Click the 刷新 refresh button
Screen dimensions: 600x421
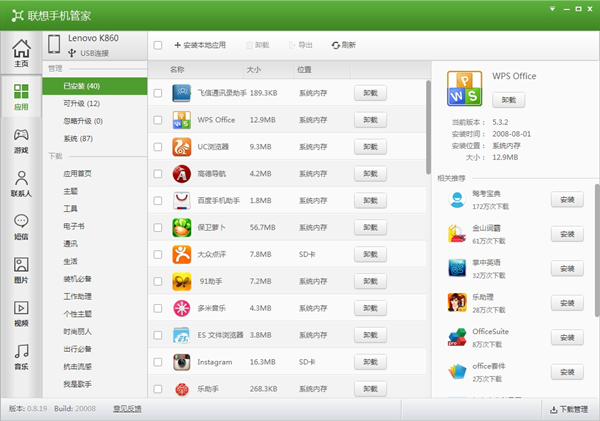(344, 45)
